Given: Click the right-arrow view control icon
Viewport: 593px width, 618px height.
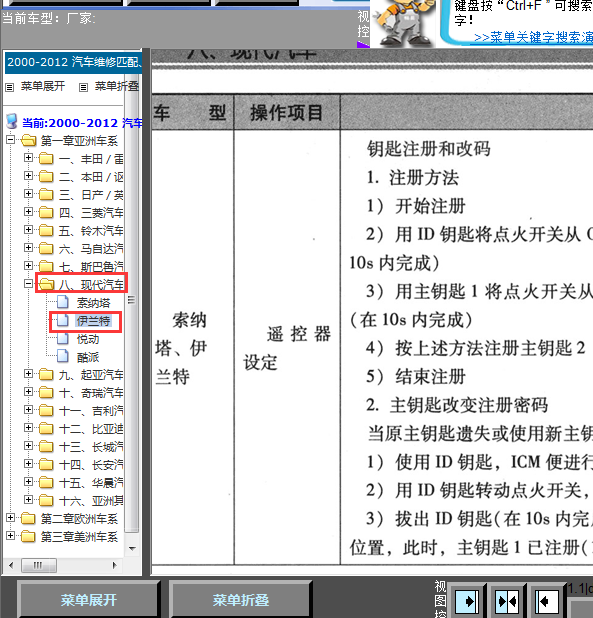Looking at the screenshot, I should point(467,601).
